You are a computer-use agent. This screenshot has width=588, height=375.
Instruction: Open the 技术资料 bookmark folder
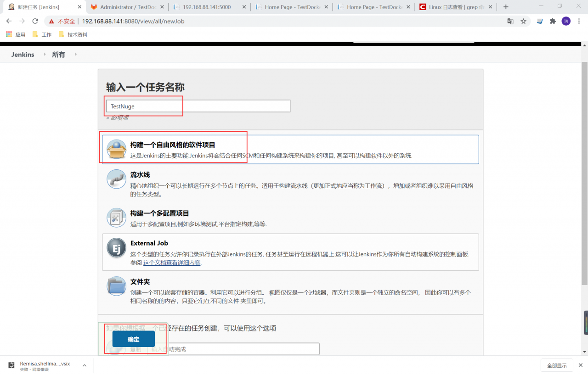coord(73,34)
